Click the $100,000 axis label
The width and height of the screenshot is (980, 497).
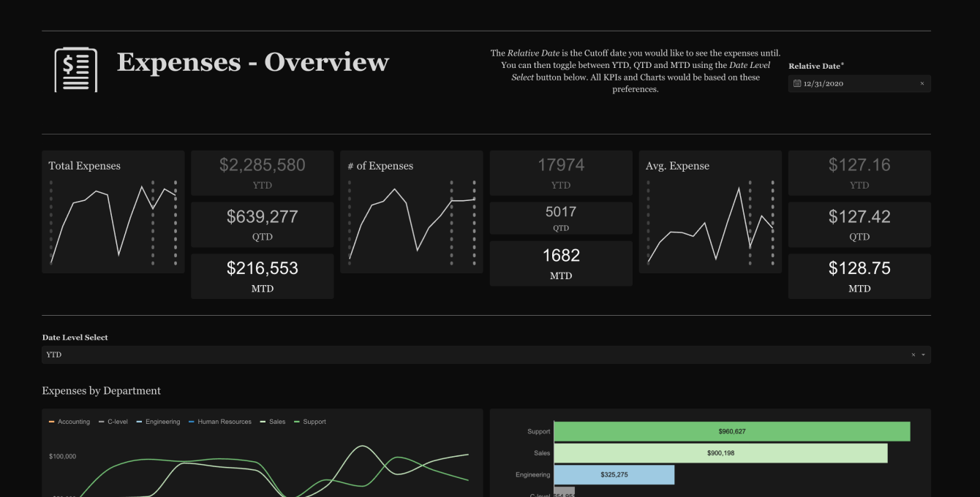(x=63, y=457)
